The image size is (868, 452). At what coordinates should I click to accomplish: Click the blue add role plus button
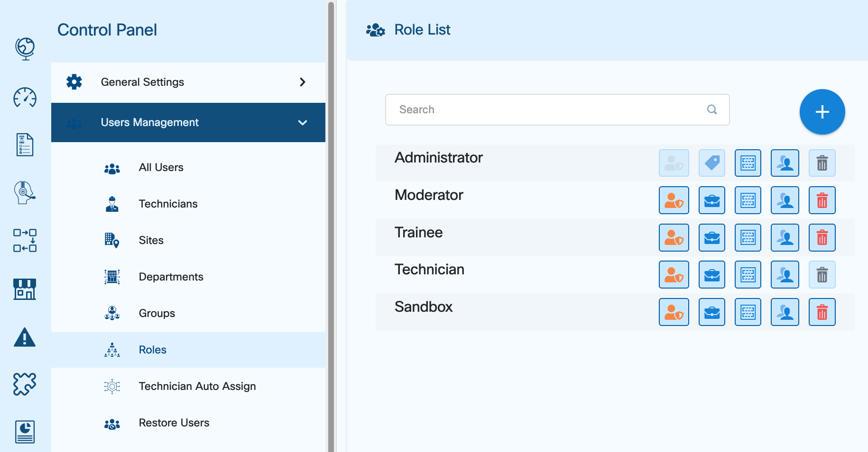(x=822, y=112)
